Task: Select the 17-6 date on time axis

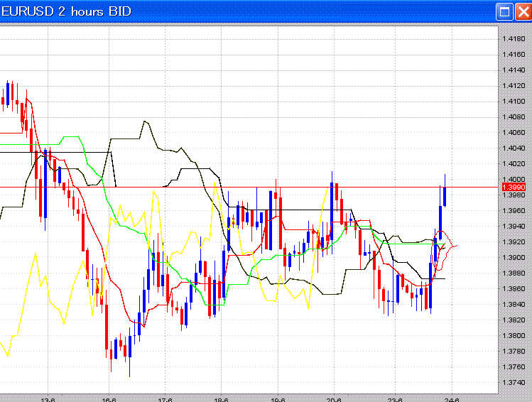Action: (165, 398)
